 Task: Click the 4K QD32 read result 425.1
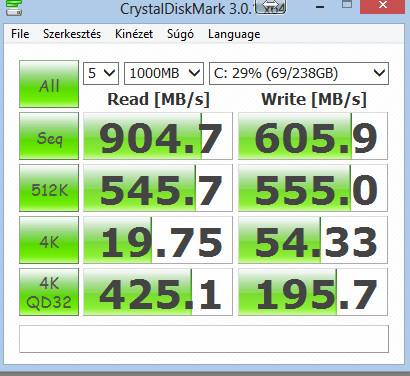tap(158, 292)
